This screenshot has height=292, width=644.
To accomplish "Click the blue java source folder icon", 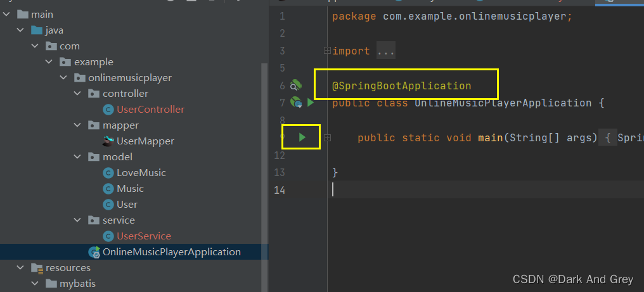I will [x=37, y=30].
